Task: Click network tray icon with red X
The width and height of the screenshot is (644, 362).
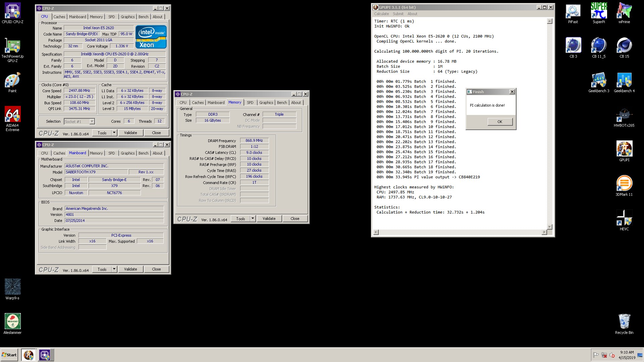Action: pyautogui.click(x=604, y=355)
